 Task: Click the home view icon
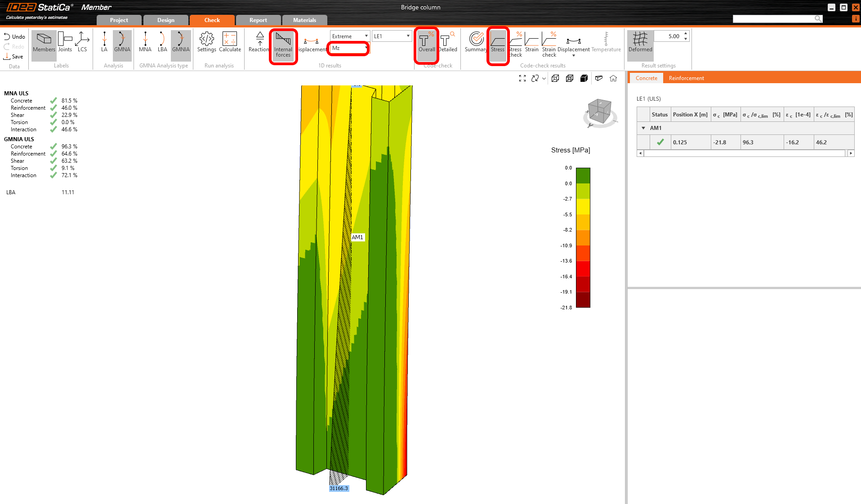[x=613, y=78]
